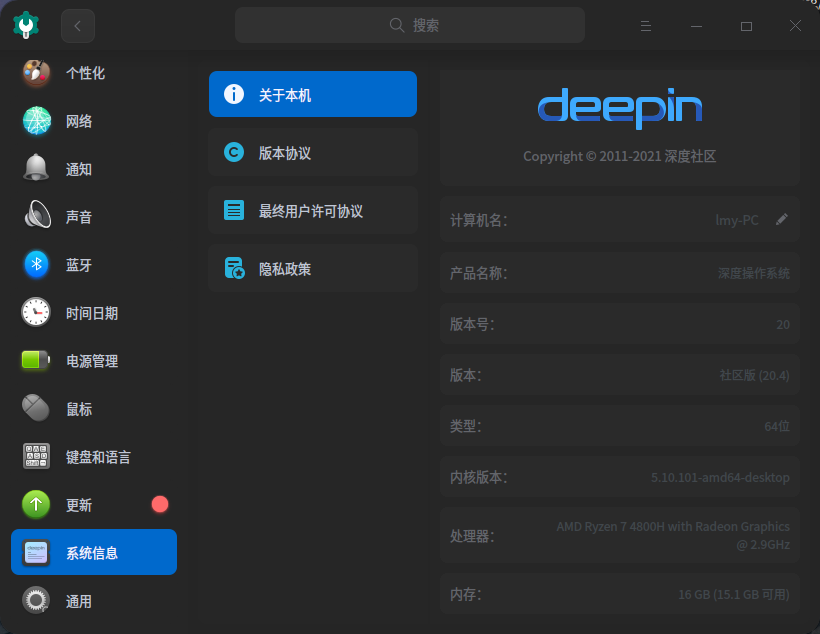Click the 最终用户许可协议 document icon
Image resolution: width=820 pixels, height=634 pixels.
(234, 210)
